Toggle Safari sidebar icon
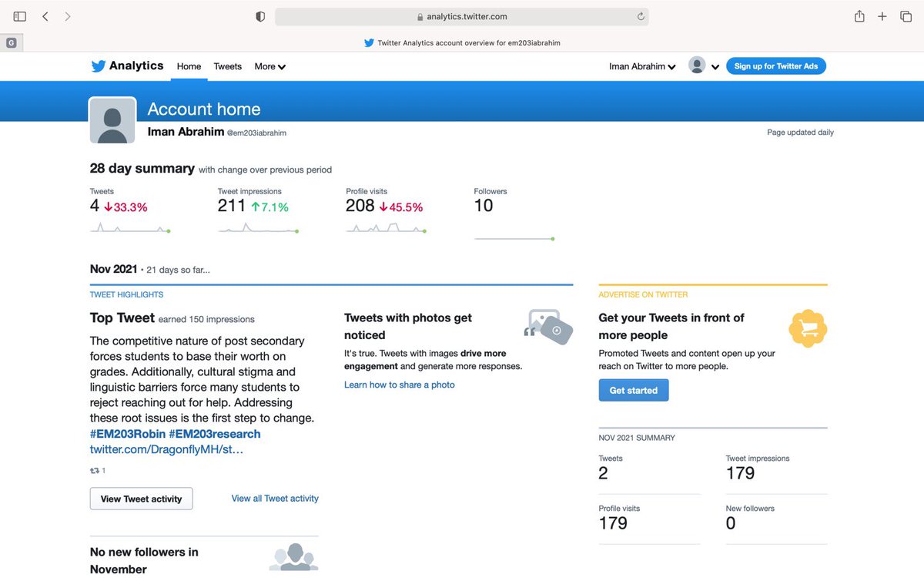Viewport: 924px width, 578px height. 20,16
